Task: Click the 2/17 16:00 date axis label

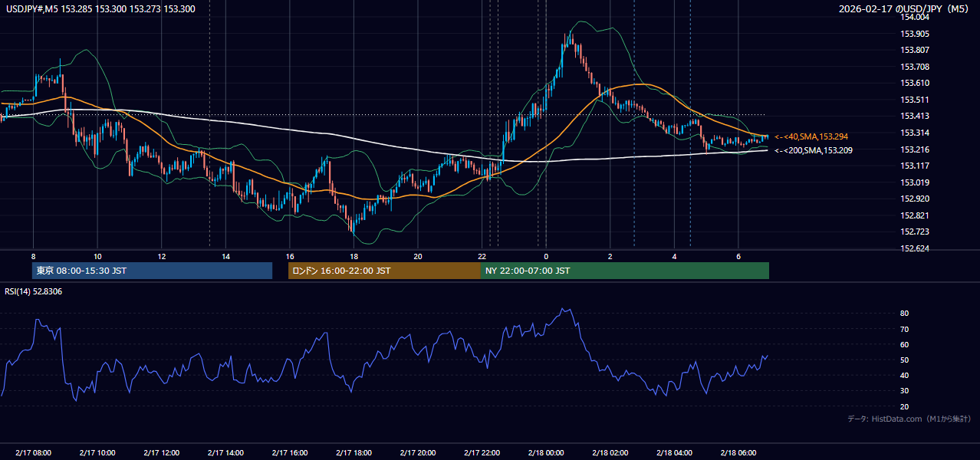Action: tap(290, 453)
